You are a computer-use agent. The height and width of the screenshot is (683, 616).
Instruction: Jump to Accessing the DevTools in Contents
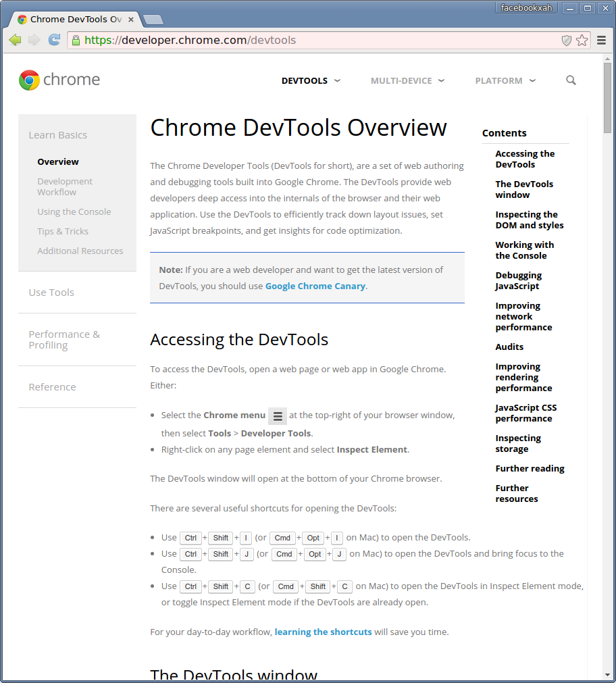(525, 159)
